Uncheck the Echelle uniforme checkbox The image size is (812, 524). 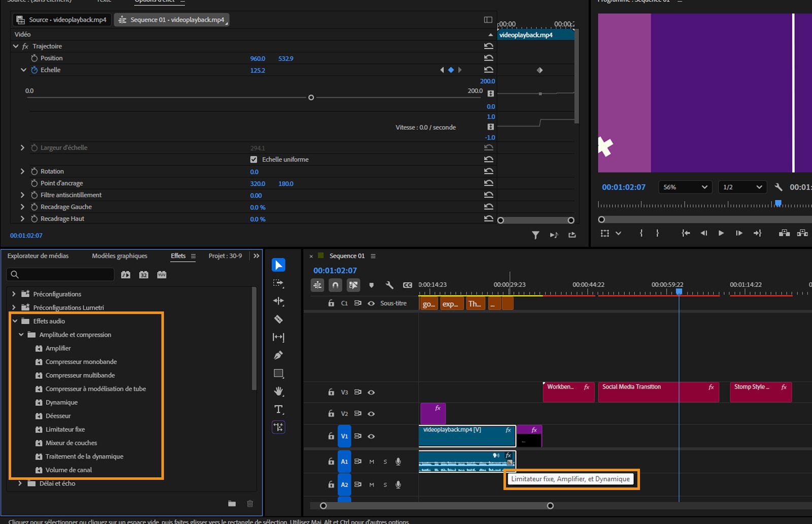[x=254, y=159]
